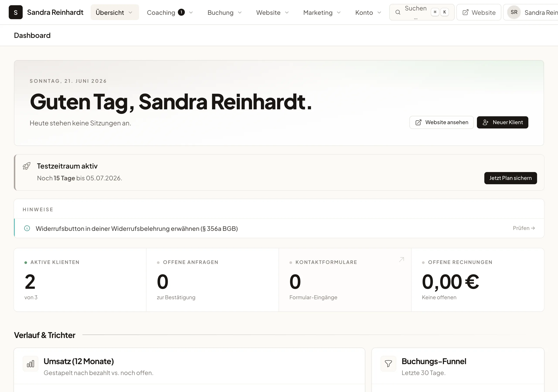The height and width of the screenshot is (392, 558).
Task: Click the funnel icon beside Buchungs-Funnel
Action: 388,364
